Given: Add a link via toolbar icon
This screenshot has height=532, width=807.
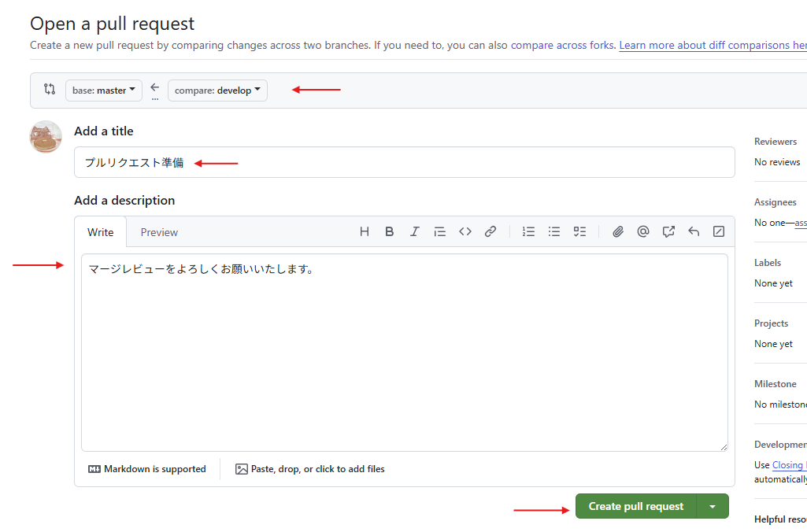Looking at the screenshot, I should (490, 231).
